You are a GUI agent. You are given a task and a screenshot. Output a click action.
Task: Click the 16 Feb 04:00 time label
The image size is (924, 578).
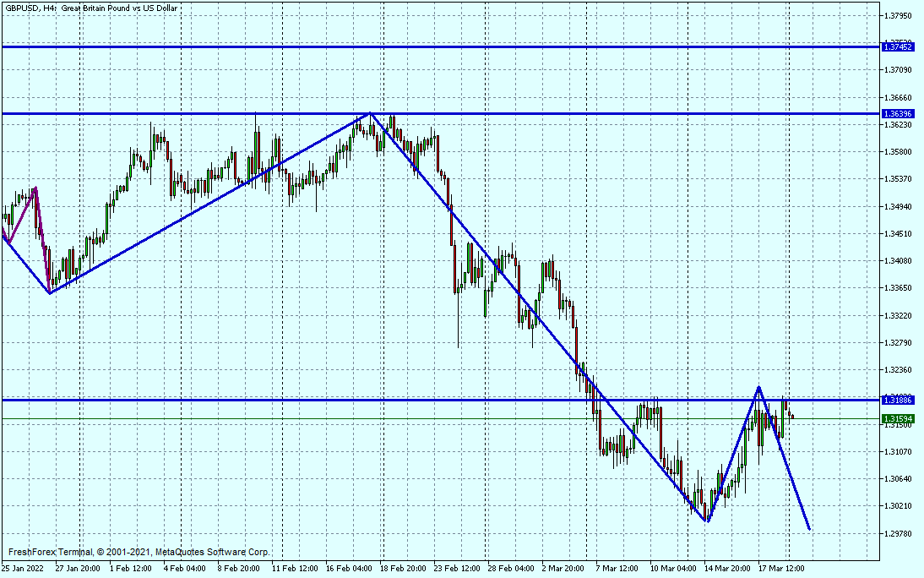[349, 569]
